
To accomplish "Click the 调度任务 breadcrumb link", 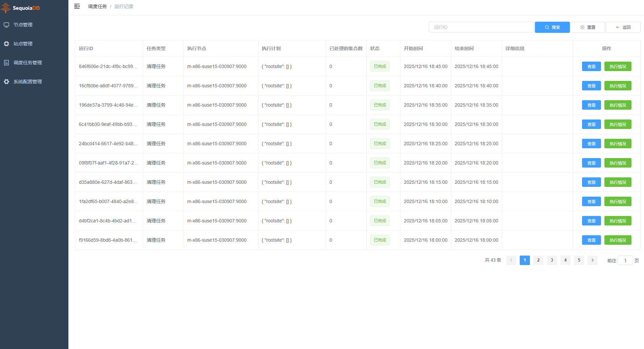I will click(x=97, y=6).
